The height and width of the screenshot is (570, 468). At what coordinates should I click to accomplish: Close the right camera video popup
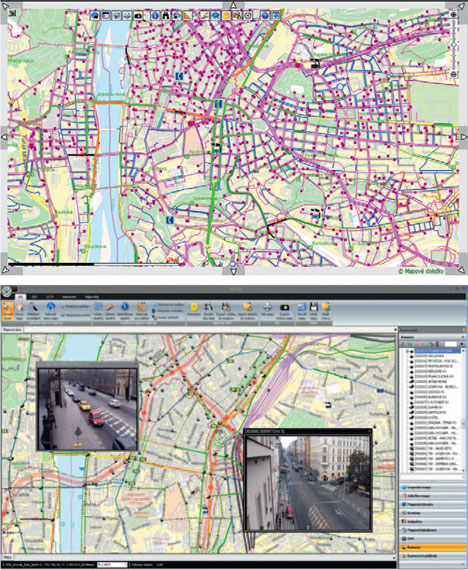[369, 431]
